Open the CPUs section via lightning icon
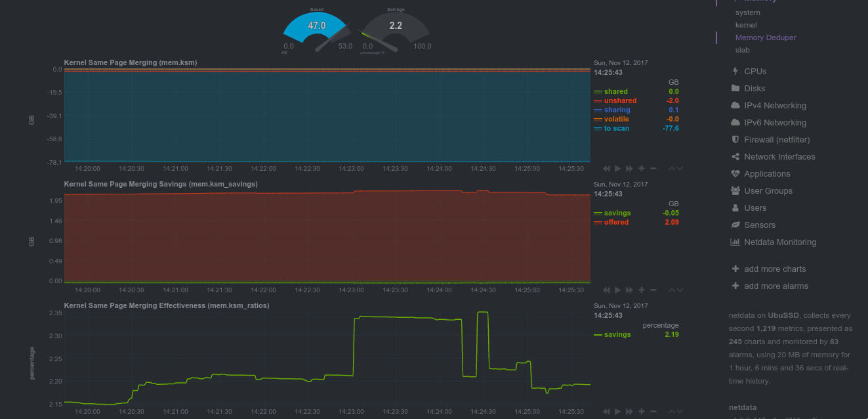 [735, 71]
